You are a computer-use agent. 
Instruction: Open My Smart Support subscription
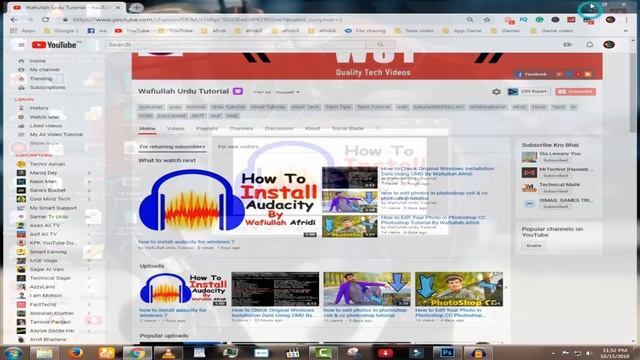click(53, 208)
